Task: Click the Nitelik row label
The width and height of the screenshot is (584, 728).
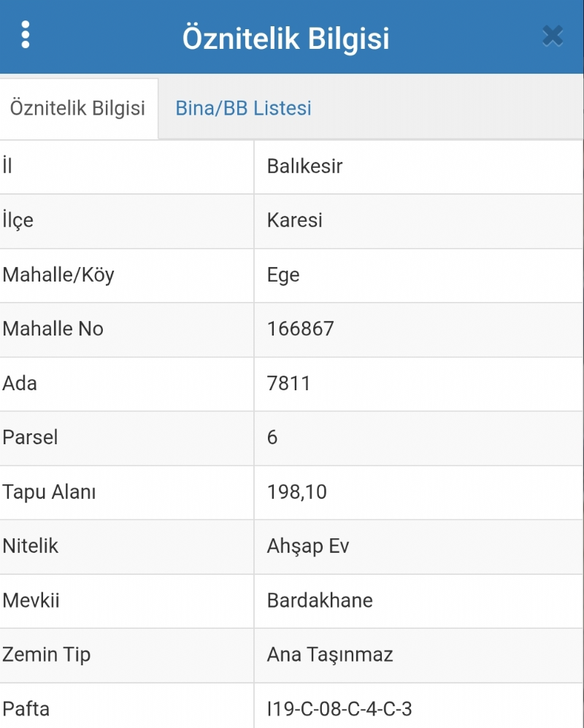Action: 30,546
